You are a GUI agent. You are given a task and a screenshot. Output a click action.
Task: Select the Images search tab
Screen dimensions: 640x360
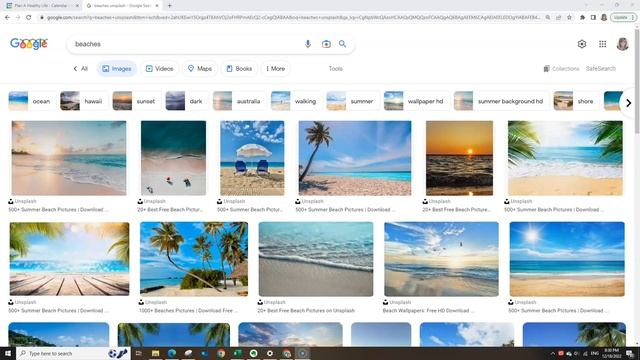[x=117, y=69]
